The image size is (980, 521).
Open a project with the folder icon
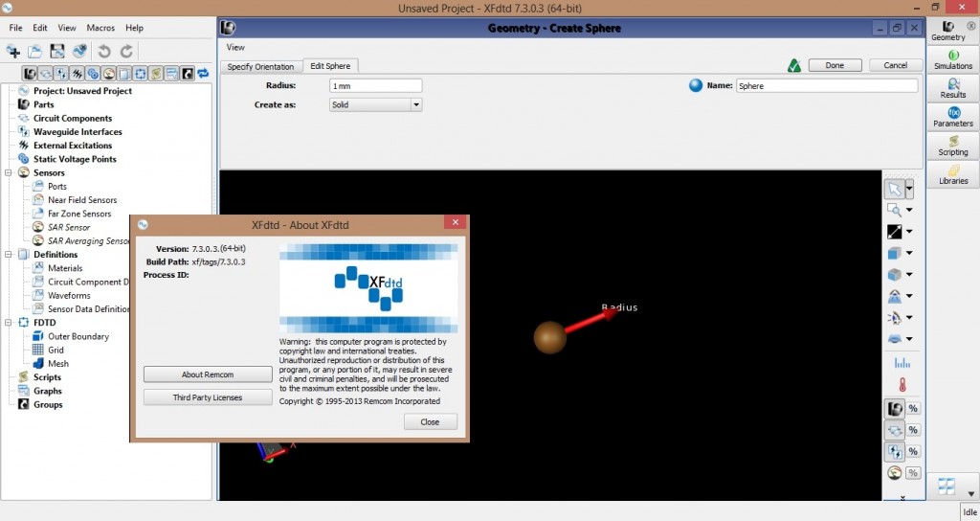click(x=35, y=52)
